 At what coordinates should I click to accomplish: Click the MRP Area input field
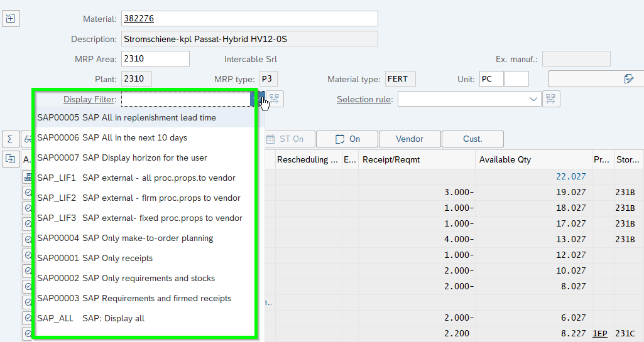pyautogui.click(x=155, y=59)
